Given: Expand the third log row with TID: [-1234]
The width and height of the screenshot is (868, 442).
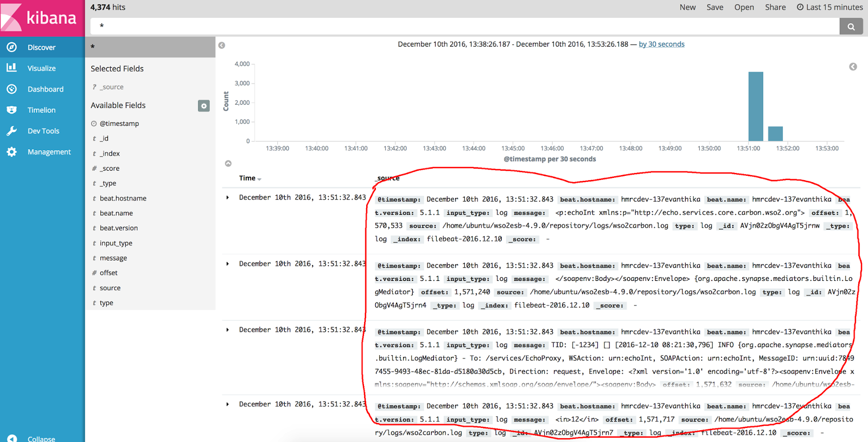Looking at the screenshot, I should (227, 330).
